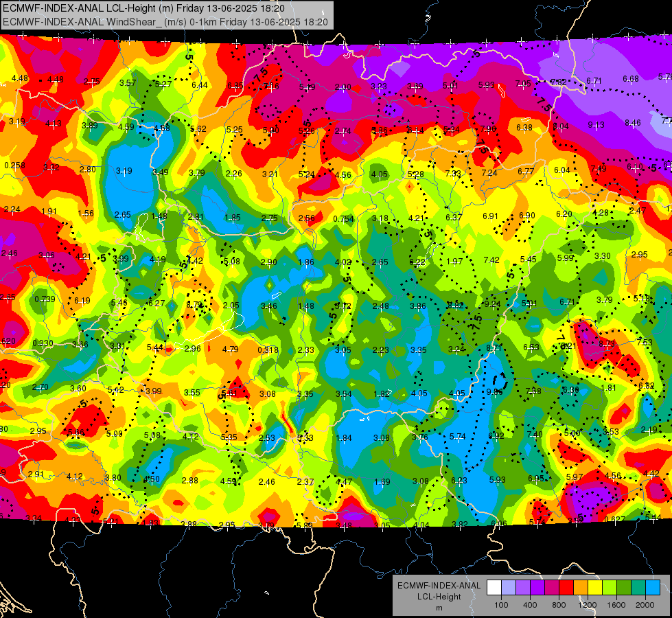The image size is (672, 618).
Task: Click the wind shear value 9.24
Action: coord(492,304)
